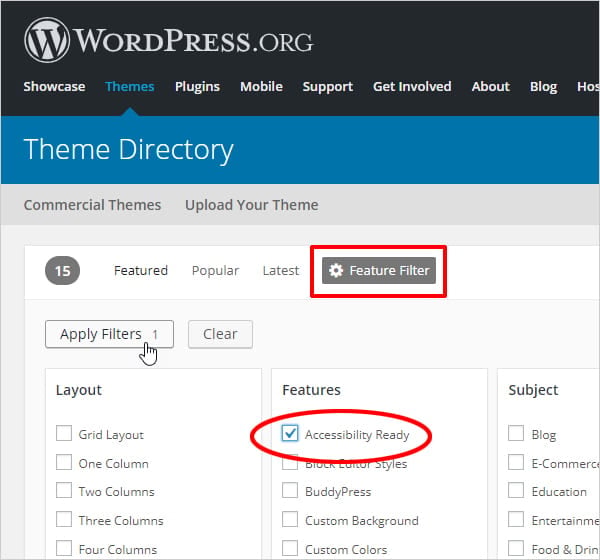Check the Education subject checkbox
Screen dimensions: 600x560
click(516, 491)
